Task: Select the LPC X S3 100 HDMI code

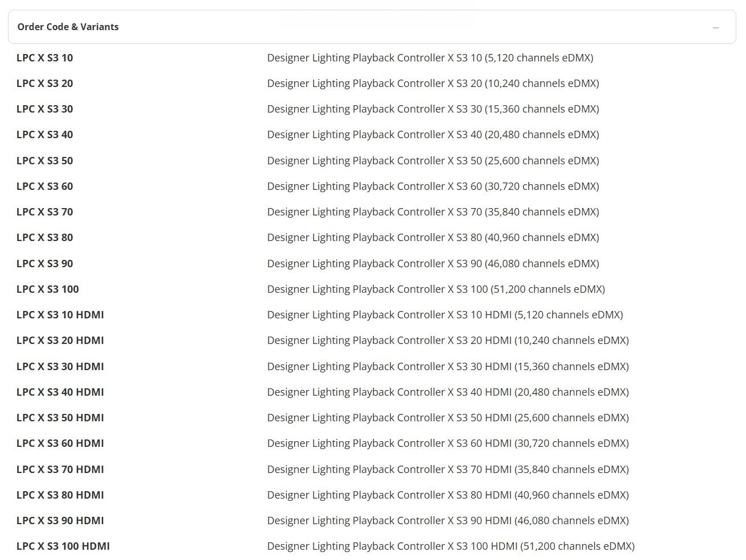Action: (63, 546)
